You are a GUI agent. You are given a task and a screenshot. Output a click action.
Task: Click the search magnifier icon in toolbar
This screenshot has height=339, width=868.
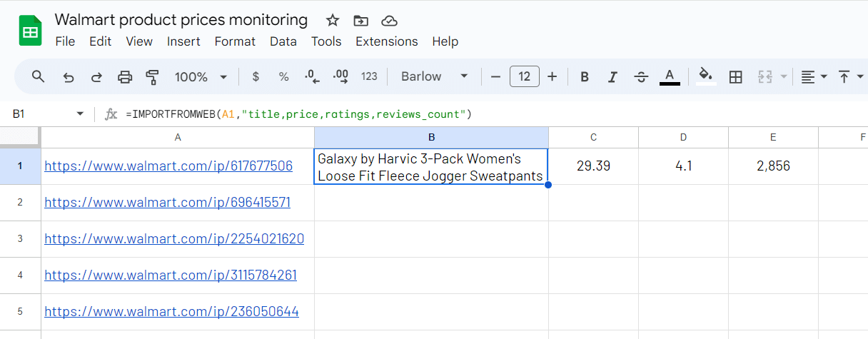(x=39, y=76)
